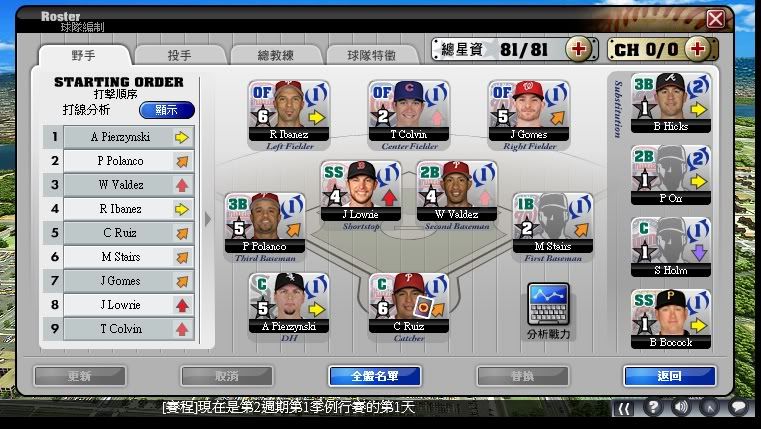761x429 pixels.
Task: Select substitute B Bocock card
Action: (x=671, y=319)
